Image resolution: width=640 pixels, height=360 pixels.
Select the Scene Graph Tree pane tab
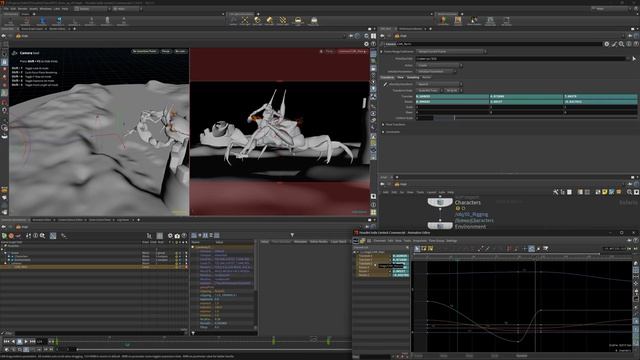(x=13, y=220)
